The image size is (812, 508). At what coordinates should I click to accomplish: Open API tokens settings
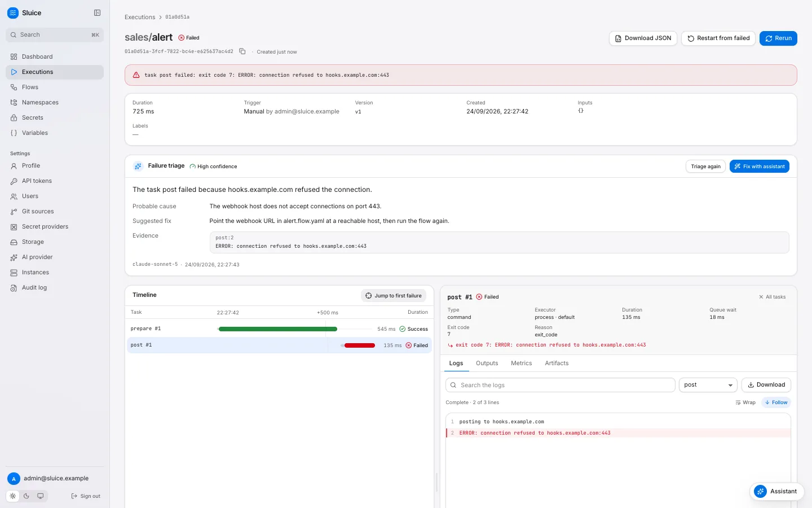(x=55, y=181)
